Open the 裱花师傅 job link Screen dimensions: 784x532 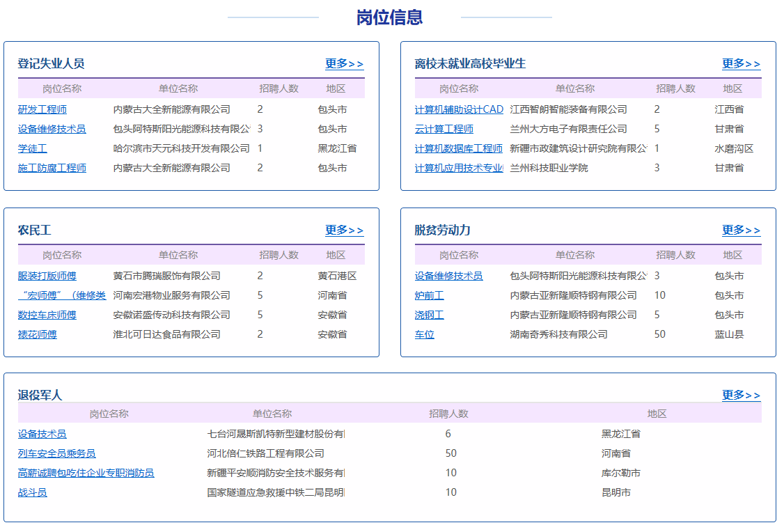(x=38, y=334)
